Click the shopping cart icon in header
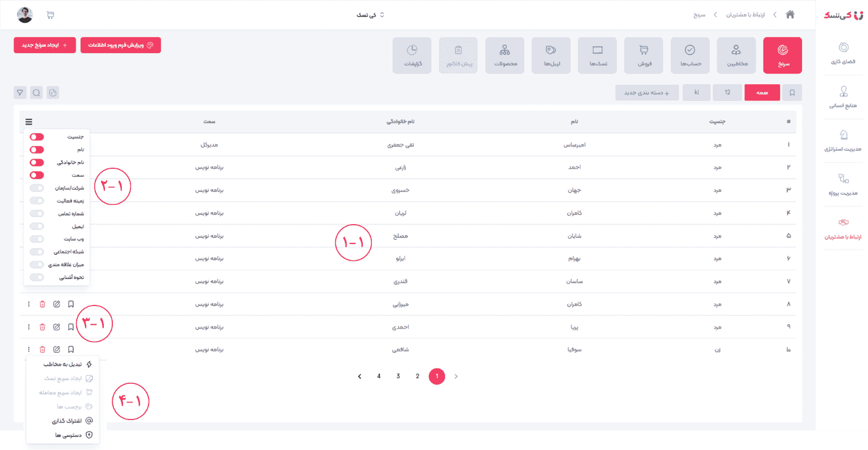Screen dimensions: 868x450 click(50, 15)
